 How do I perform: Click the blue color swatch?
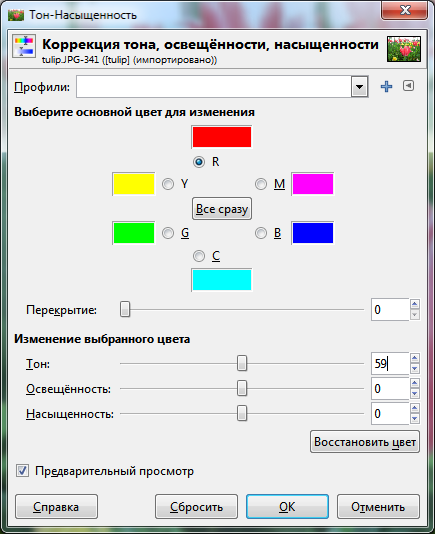point(313,233)
